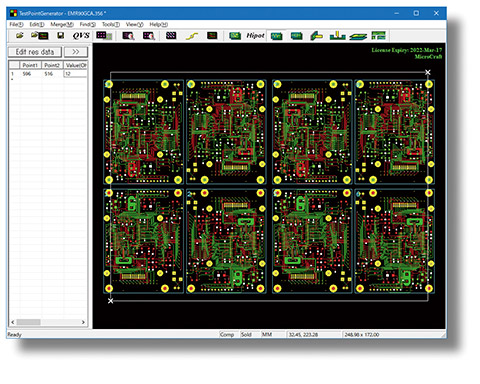Click the magnifier search board icon

128,36
